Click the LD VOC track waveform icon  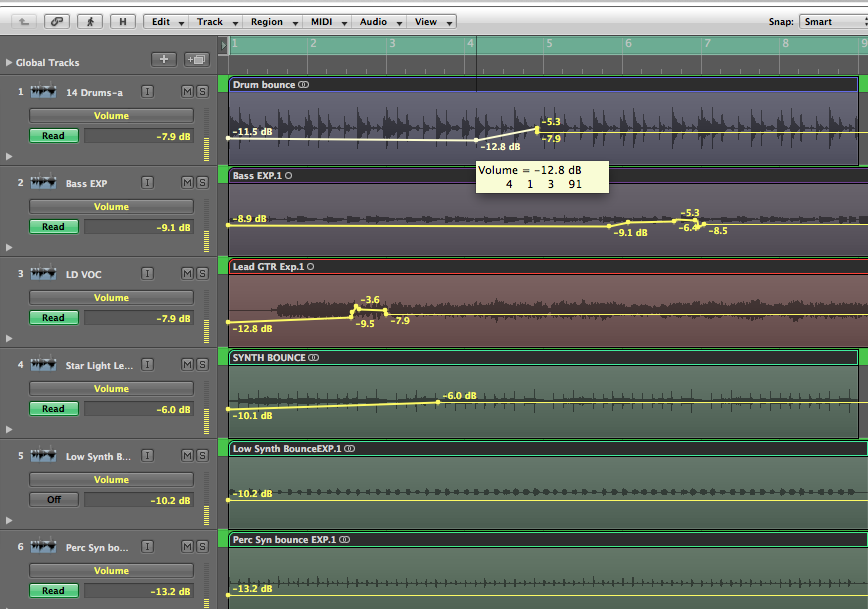(43, 273)
